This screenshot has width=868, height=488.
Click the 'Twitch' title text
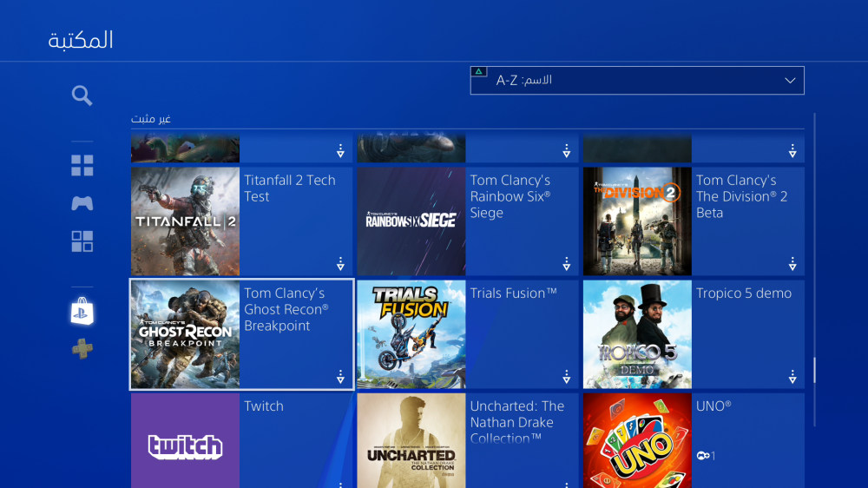pyautogui.click(x=264, y=406)
